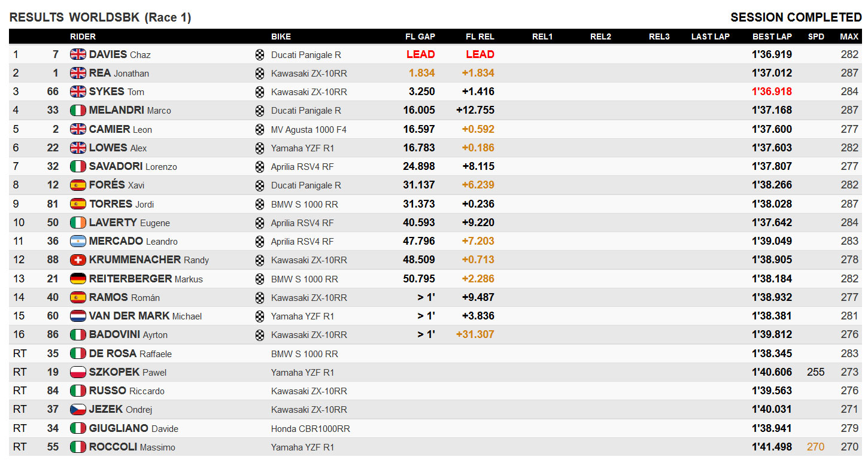Select the FL GAP column header

420,36
